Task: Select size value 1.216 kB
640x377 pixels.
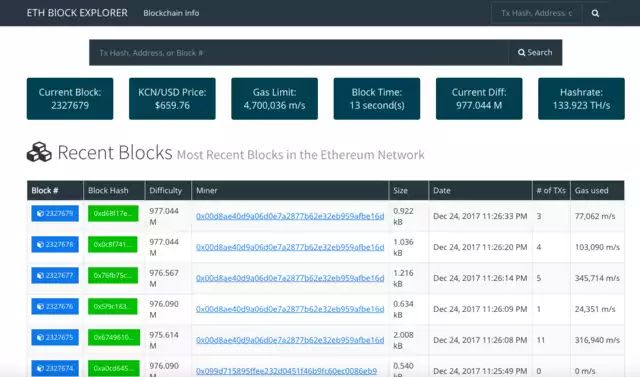Action: 403,278
